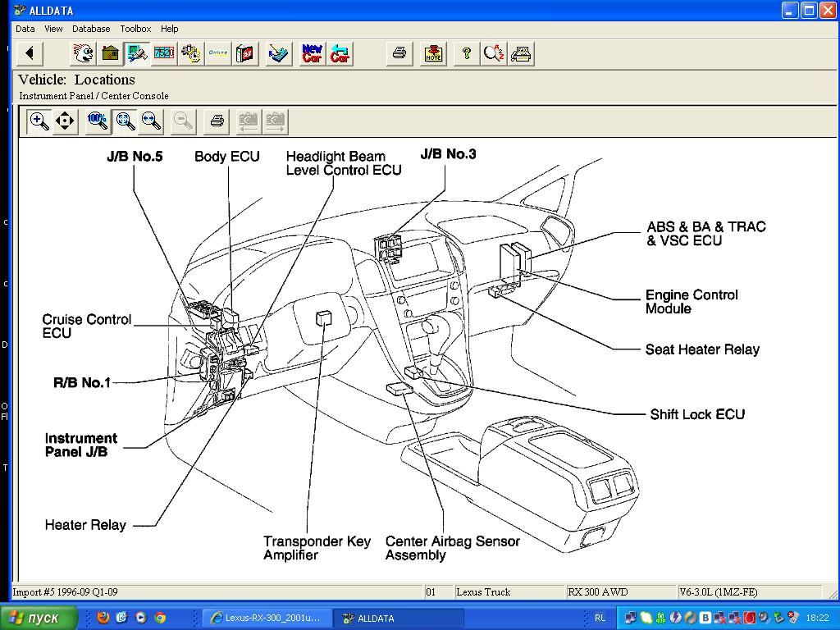Open the Data menu
This screenshot has width=840, height=630.
coord(25,29)
